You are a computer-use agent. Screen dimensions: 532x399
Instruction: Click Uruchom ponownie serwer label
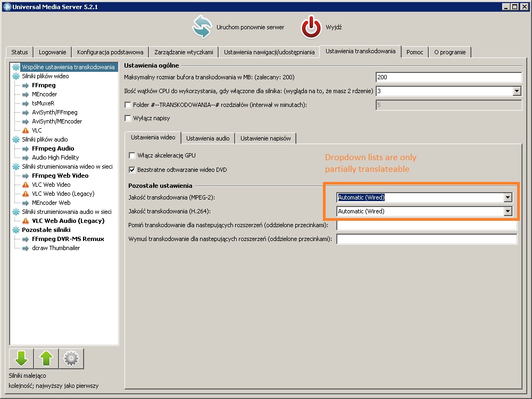(x=251, y=27)
